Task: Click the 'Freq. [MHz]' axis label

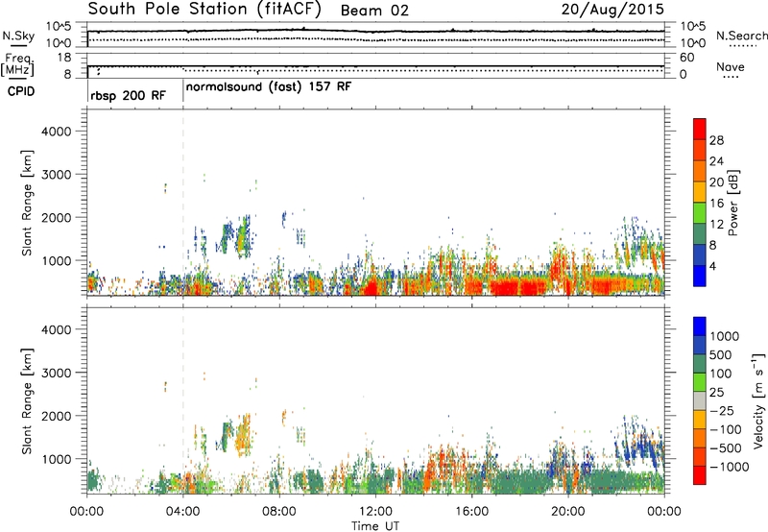Action: (18, 65)
